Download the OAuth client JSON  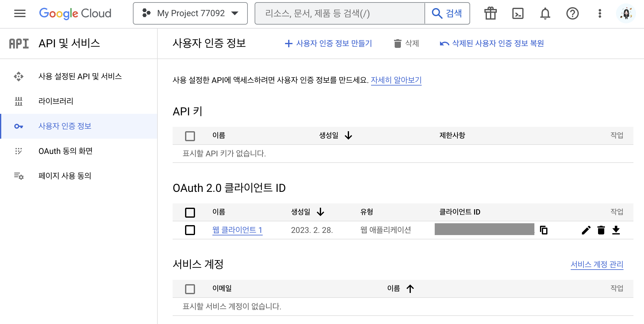616,230
